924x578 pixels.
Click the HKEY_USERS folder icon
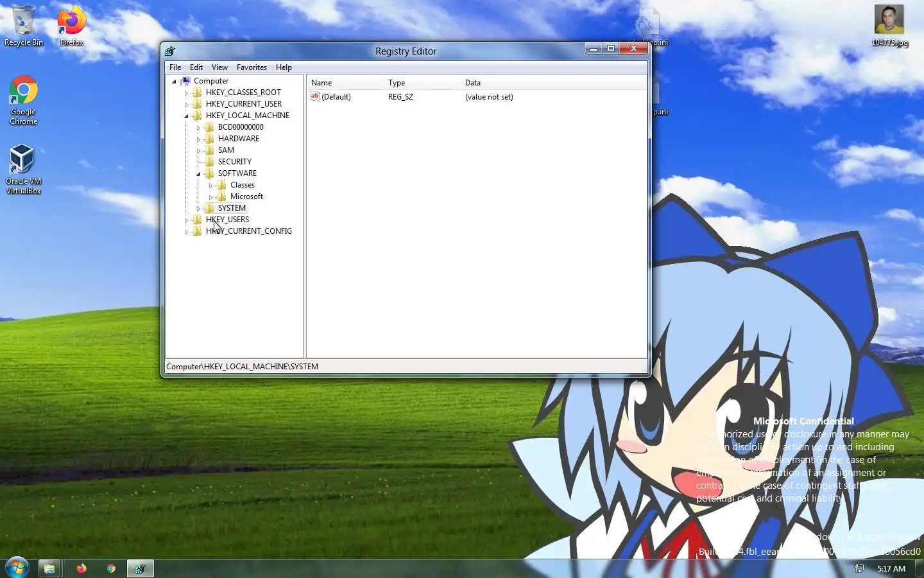click(198, 220)
